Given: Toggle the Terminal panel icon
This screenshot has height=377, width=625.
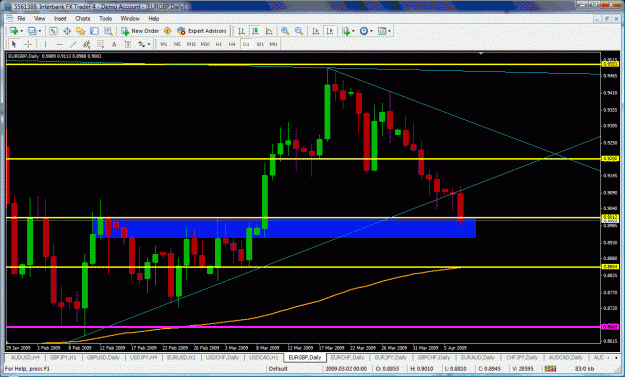Looking at the screenshot, I should [x=94, y=31].
